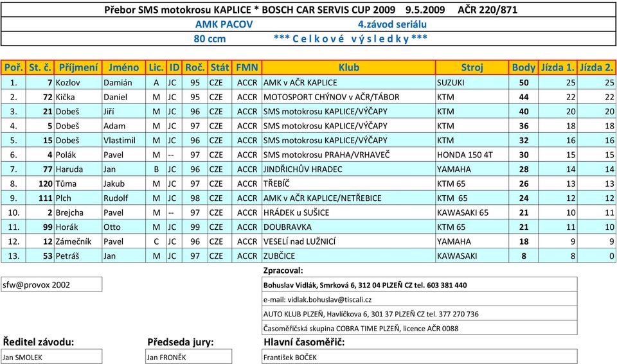This screenshot has width=617, height=364.
Task: Select the surname cell 'Haruda'
Action: click(78, 169)
